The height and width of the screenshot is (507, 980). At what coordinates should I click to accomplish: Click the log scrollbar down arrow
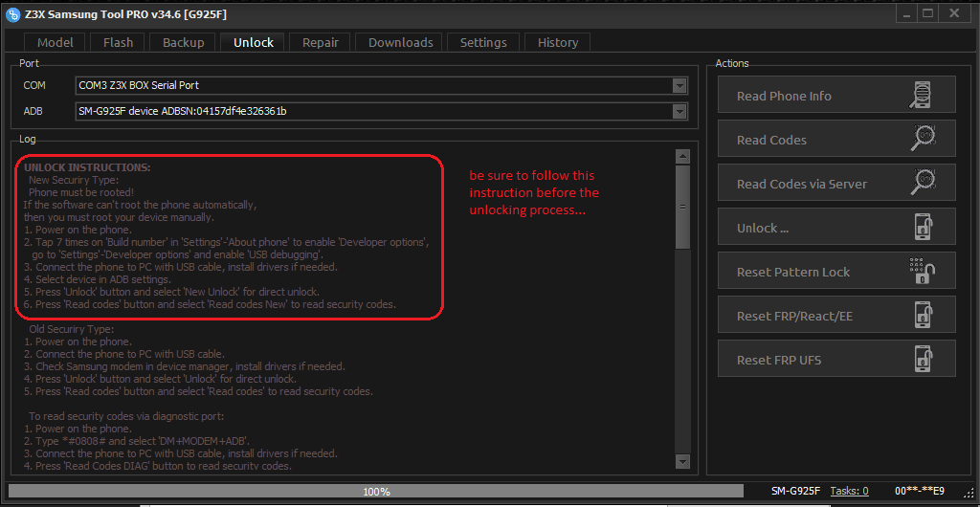tap(683, 461)
